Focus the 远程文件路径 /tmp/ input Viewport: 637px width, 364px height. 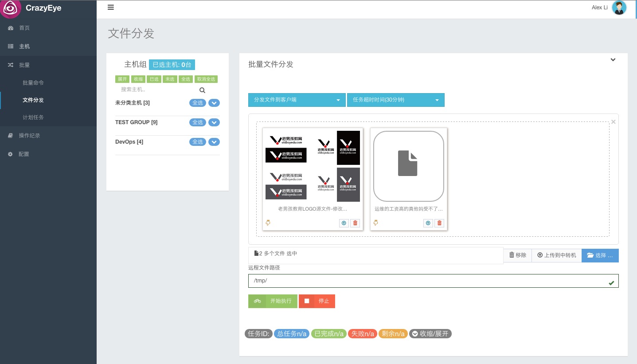click(433, 281)
